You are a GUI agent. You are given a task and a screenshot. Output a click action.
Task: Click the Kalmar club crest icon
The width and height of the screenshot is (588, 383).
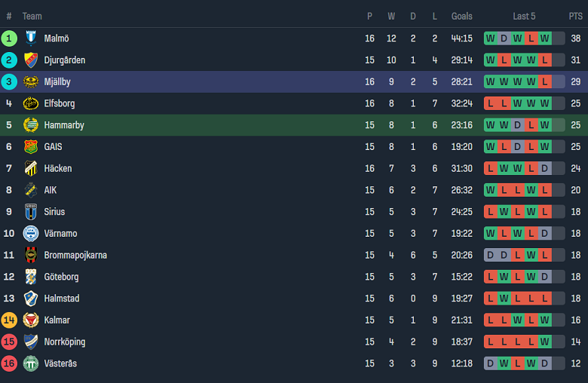click(31, 320)
